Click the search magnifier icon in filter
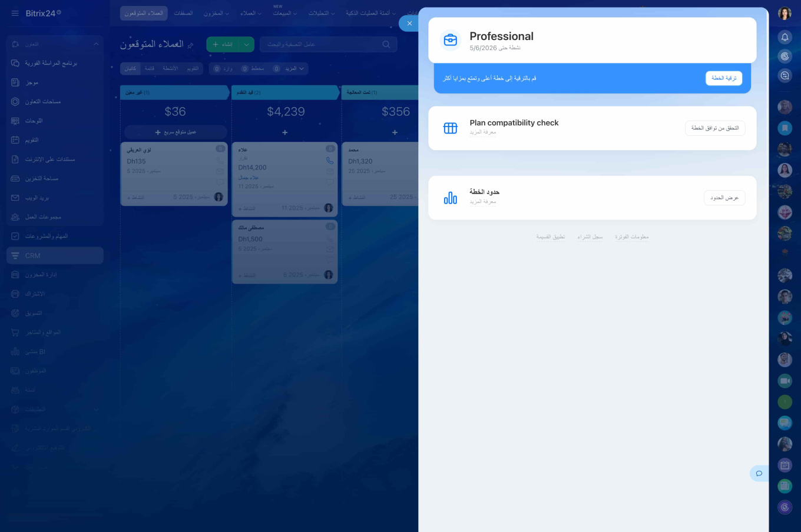 386,44
